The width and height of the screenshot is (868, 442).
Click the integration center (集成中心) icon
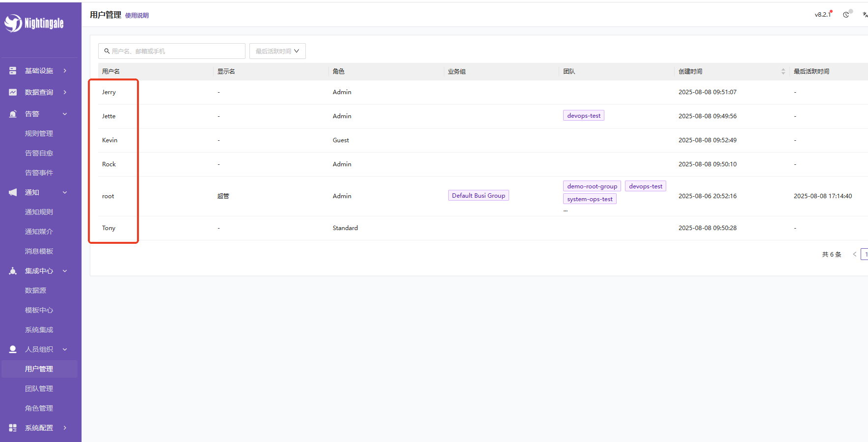pos(13,271)
